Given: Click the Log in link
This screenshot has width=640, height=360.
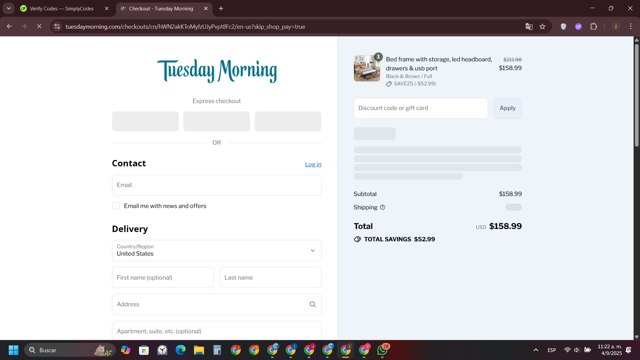Looking at the screenshot, I should (x=313, y=164).
